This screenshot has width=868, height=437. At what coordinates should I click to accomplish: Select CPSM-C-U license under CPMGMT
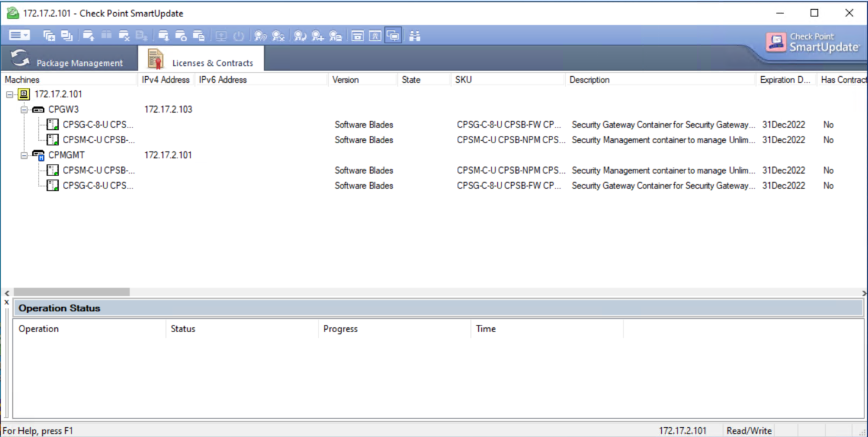pyautogui.click(x=98, y=170)
